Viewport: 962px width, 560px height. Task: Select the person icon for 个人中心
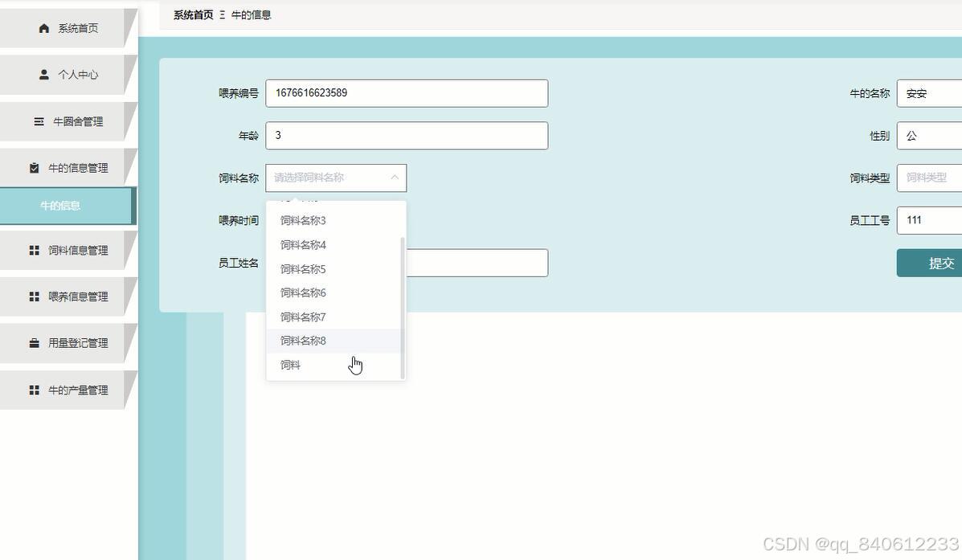[x=43, y=75]
